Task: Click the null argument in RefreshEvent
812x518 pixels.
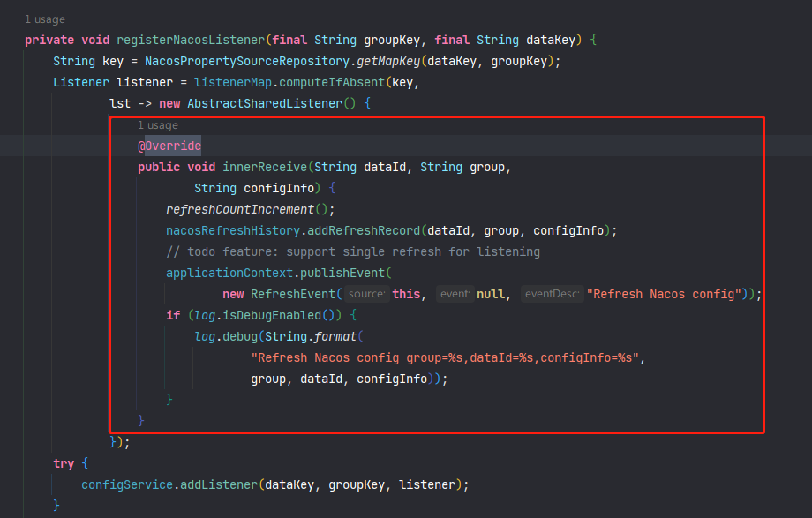Action: (x=491, y=295)
